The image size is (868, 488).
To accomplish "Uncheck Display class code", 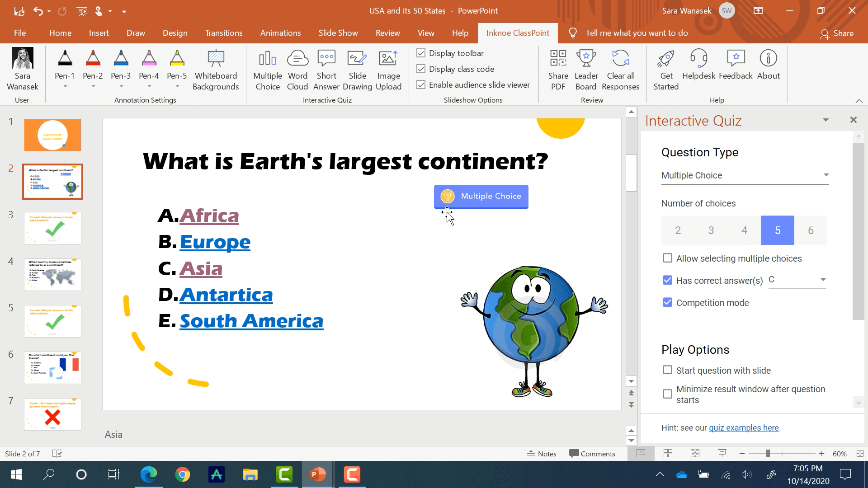I will pos(421,69).
